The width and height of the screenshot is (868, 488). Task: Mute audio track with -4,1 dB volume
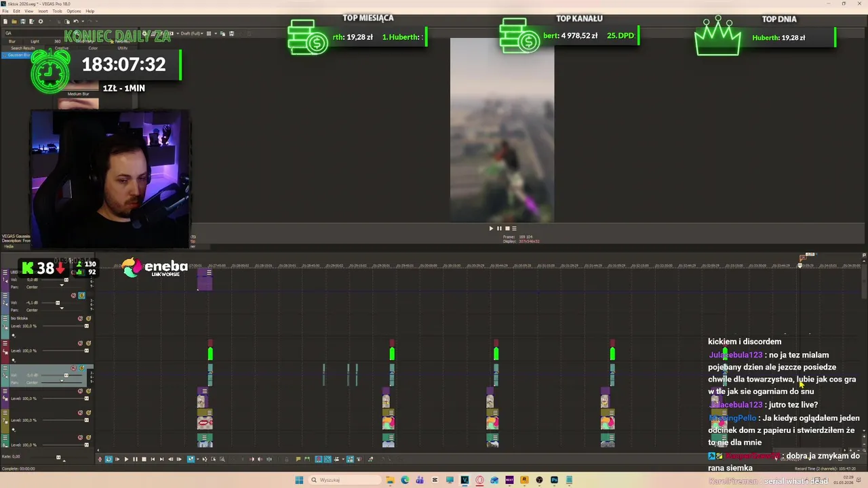click(74, 296)
